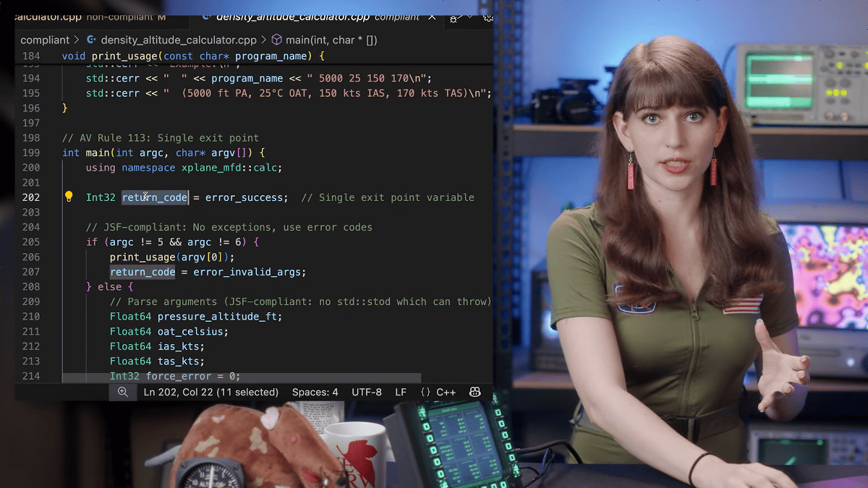Click 'error_success' on line 202
Viewport: 868px width, 488px height.
tap(243, 197)
